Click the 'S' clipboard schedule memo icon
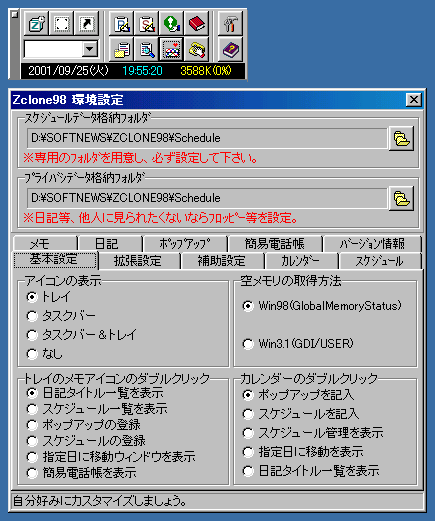This screenshot has height=521, width=435. pyautogui.click(x=147, y=23)
